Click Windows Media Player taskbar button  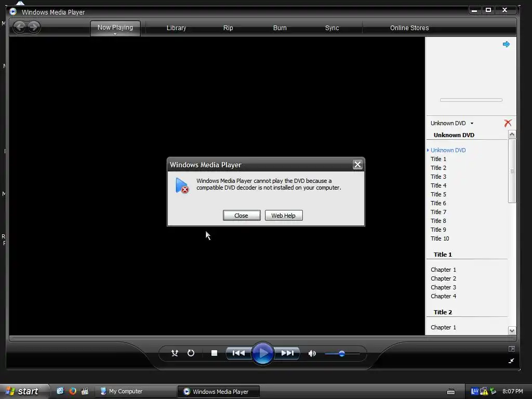pyautogui.click(x=219, y=391)
